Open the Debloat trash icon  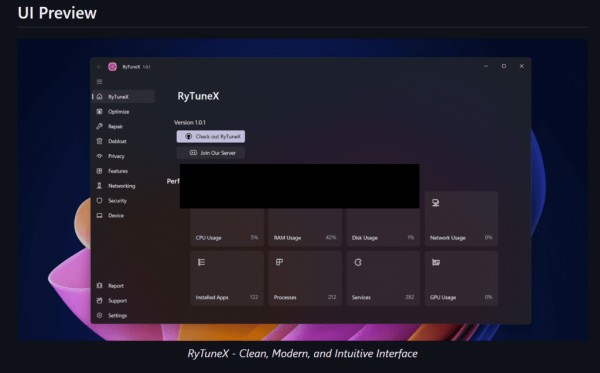click(99, 141)
